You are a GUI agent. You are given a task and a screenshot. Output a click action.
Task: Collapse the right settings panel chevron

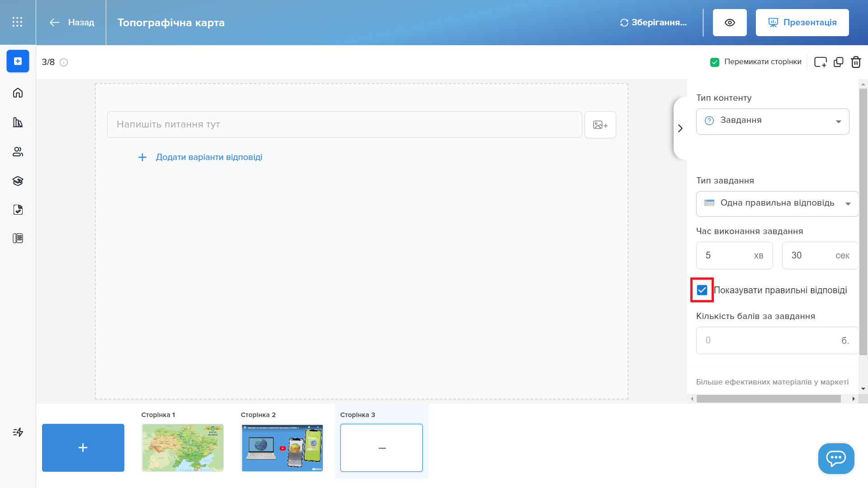pos(680,128)
